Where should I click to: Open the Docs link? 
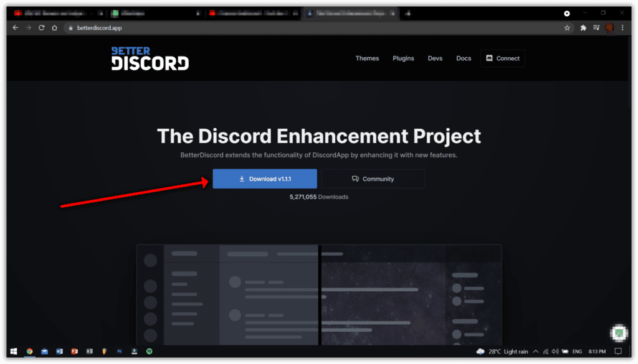click(x=464, y=58)
